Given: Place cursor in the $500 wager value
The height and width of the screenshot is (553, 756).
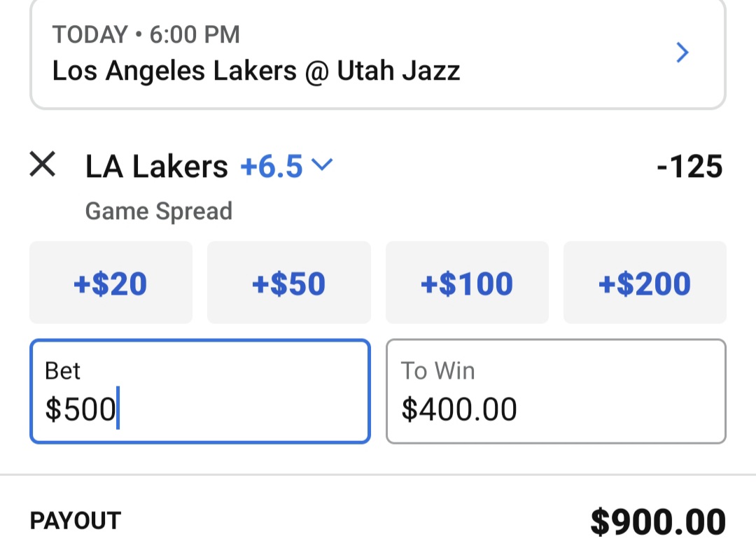Looking at the screenshot, I should click(80, 409).
